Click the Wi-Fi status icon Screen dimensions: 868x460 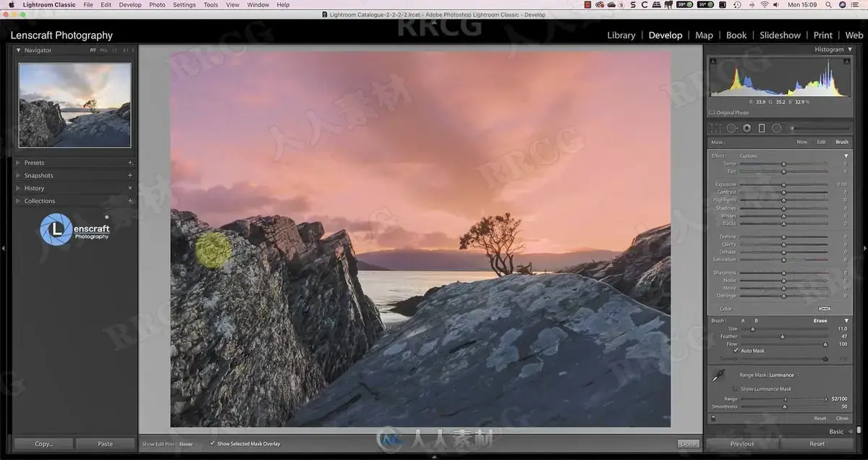click(765, 4)
